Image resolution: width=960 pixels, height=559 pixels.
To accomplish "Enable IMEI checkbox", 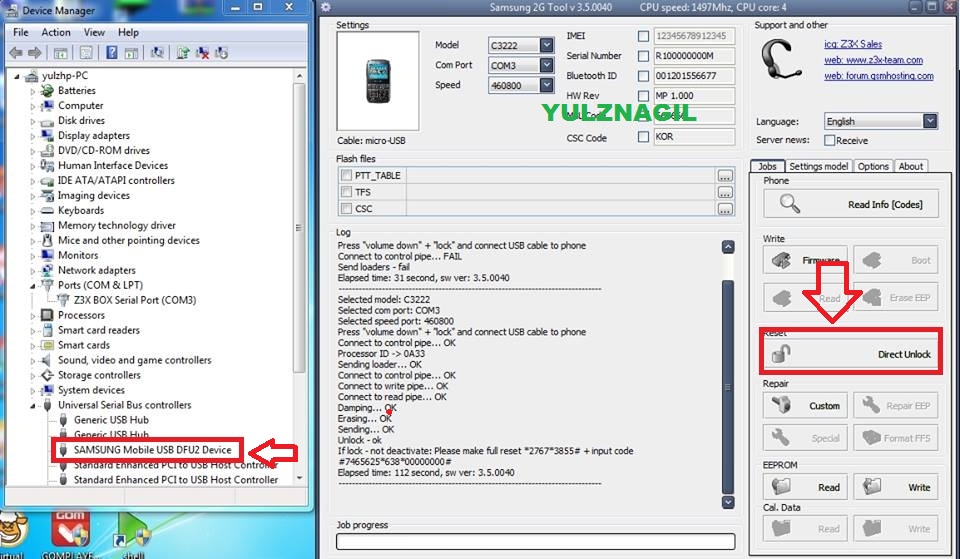I will [x=643, y=36].
